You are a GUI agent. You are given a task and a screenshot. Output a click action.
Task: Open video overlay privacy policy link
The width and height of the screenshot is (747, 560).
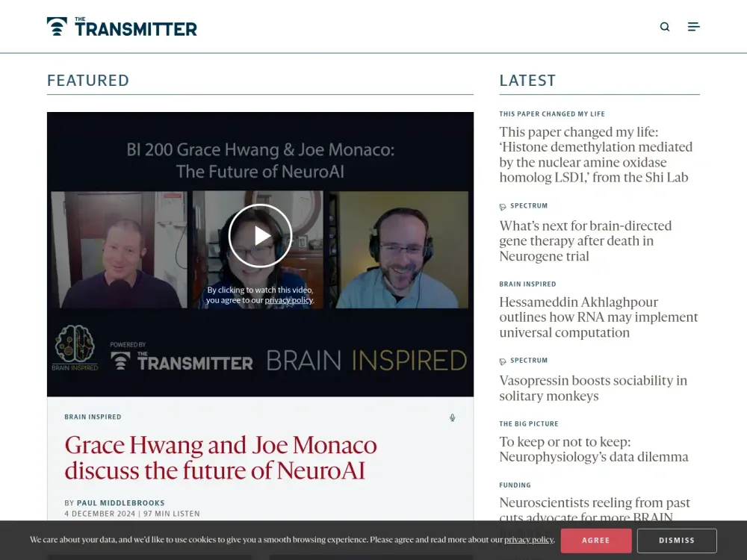click(x=288, y=300)
